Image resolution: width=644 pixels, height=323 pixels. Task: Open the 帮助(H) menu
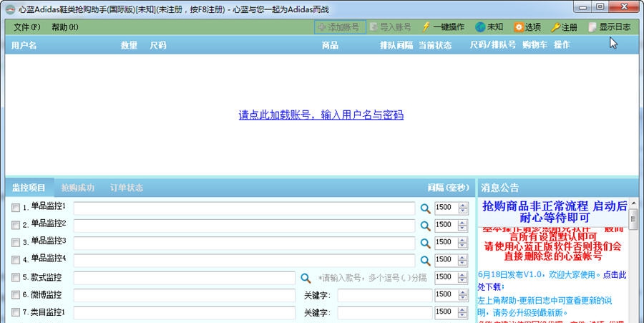pos(65,27)
